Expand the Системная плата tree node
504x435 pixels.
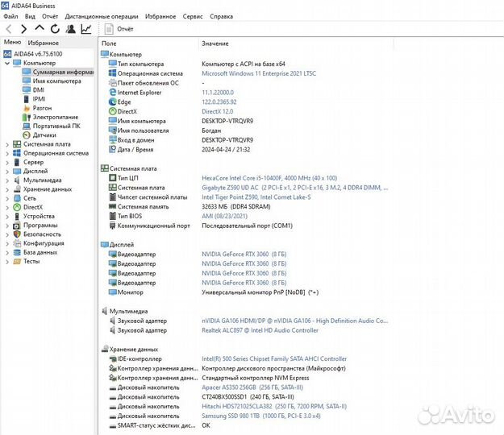pos(7,144)
